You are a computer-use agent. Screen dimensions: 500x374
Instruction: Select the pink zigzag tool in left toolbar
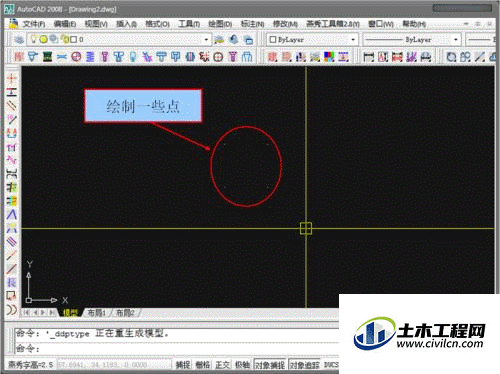(x=11, y=160)
